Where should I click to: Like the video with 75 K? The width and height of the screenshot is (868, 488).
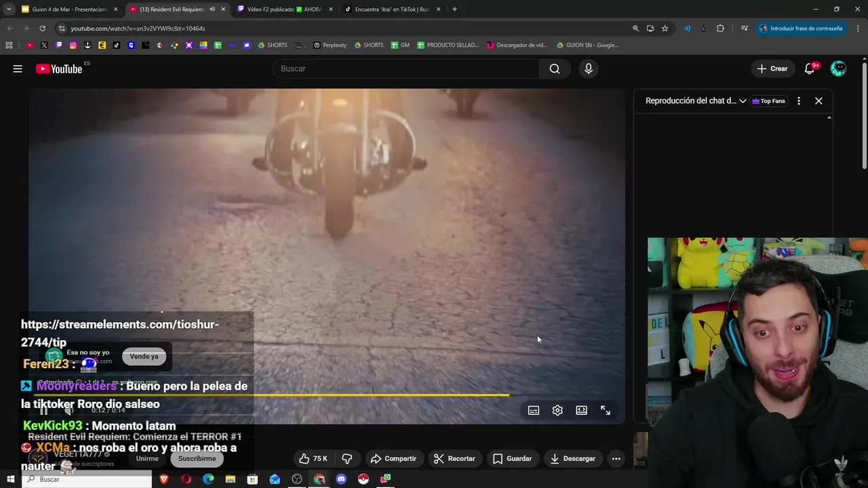pos(313,459)
